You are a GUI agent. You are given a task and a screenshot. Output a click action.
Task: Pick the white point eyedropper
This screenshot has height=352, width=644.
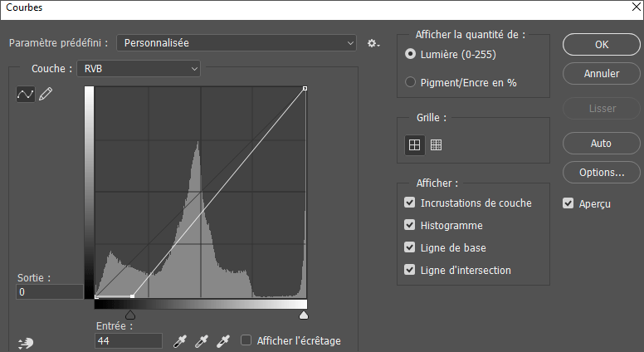(222, 341)
